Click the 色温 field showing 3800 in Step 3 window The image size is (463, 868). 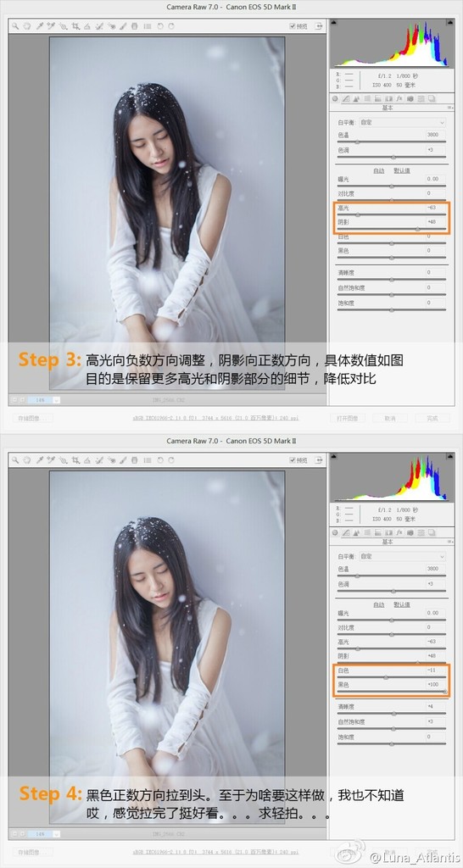435,135
